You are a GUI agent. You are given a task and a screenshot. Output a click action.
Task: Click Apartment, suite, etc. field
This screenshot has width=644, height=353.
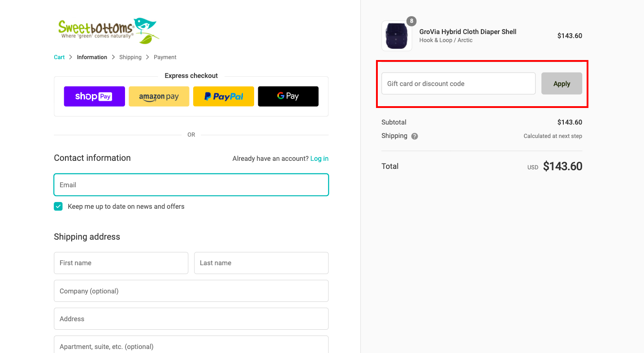pos(191,344)
